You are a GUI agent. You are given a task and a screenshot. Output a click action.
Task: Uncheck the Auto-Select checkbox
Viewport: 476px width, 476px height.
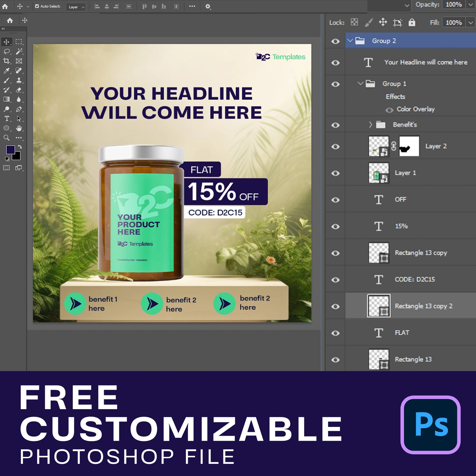[37, 6]
